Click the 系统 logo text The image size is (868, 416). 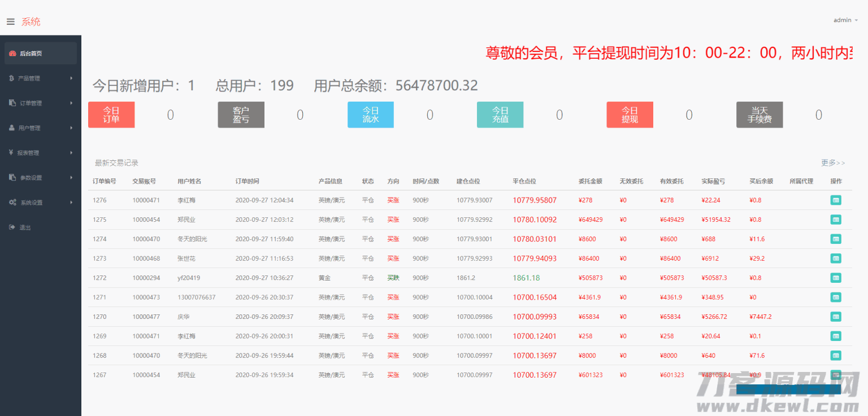[x=31, y=22]
